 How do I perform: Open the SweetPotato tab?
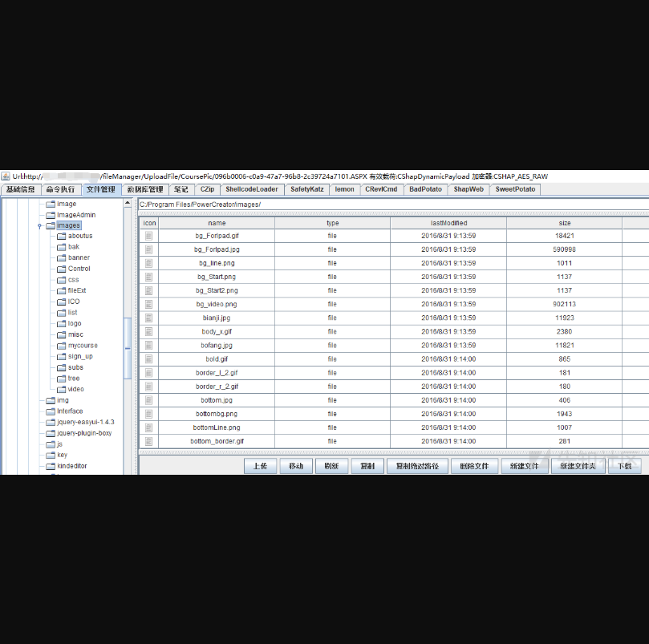(516, 189)
